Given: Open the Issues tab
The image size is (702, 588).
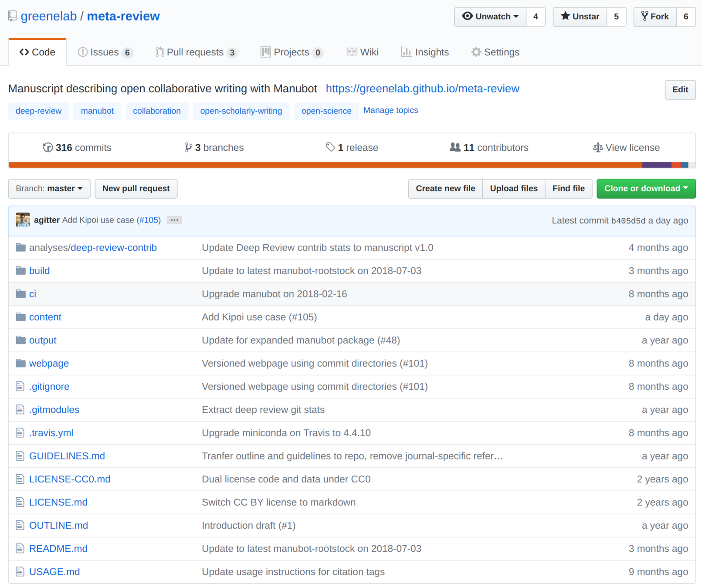Looking at the screenshot, I should coord(105,52).
